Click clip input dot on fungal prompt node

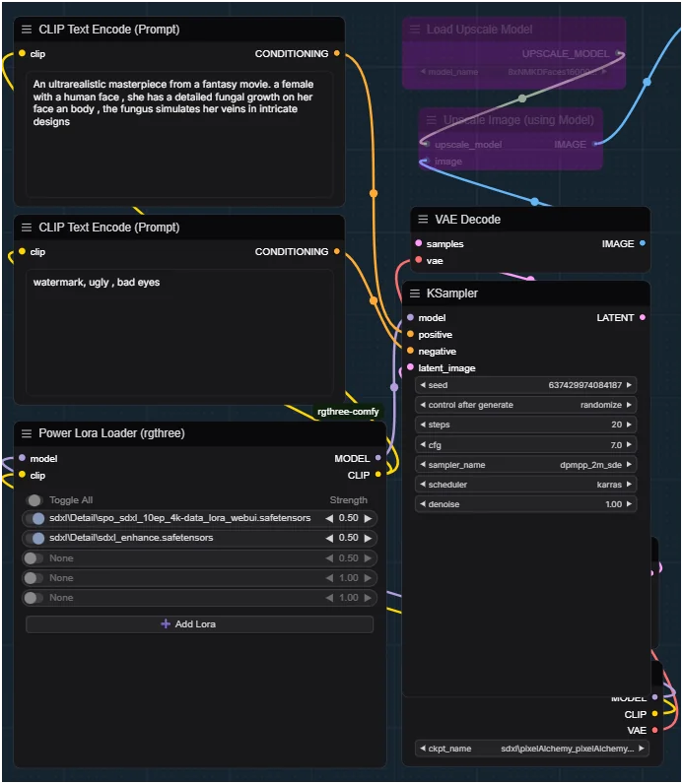(22, 53)
